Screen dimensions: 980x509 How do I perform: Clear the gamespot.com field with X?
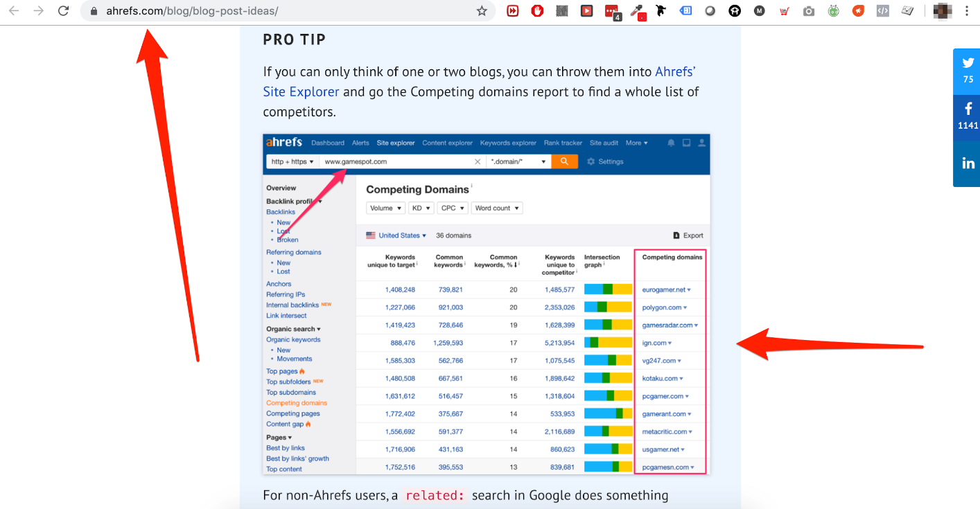477,161
